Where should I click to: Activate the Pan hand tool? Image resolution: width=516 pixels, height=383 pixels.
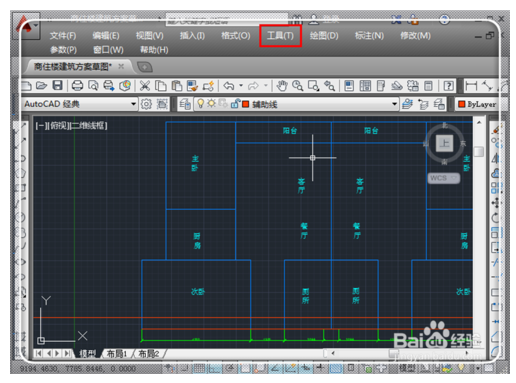[282, 86]
